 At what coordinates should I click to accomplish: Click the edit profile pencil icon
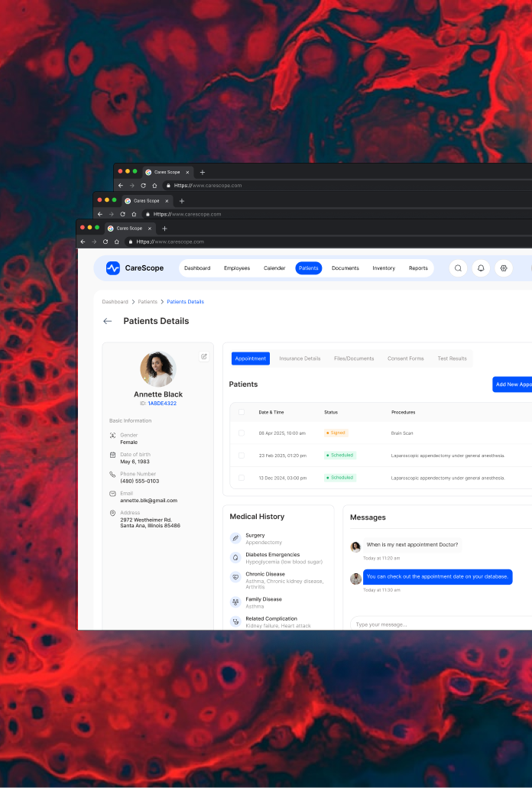point(204,356)
